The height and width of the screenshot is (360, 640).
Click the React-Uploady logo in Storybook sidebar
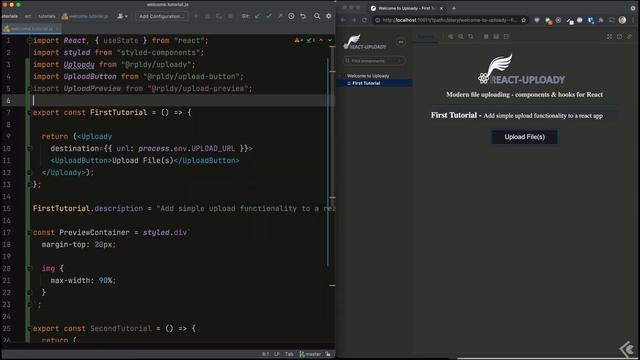pos(364,42)
